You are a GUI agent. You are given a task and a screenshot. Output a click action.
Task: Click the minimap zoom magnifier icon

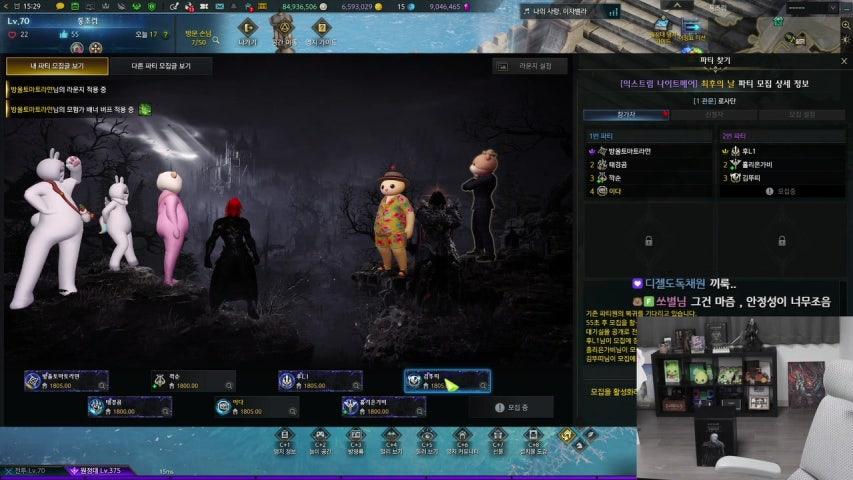(x=846, y=25)
